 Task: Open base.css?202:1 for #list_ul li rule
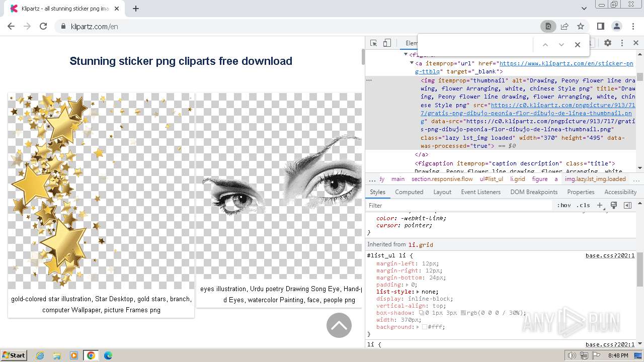[x=610, y=255]
